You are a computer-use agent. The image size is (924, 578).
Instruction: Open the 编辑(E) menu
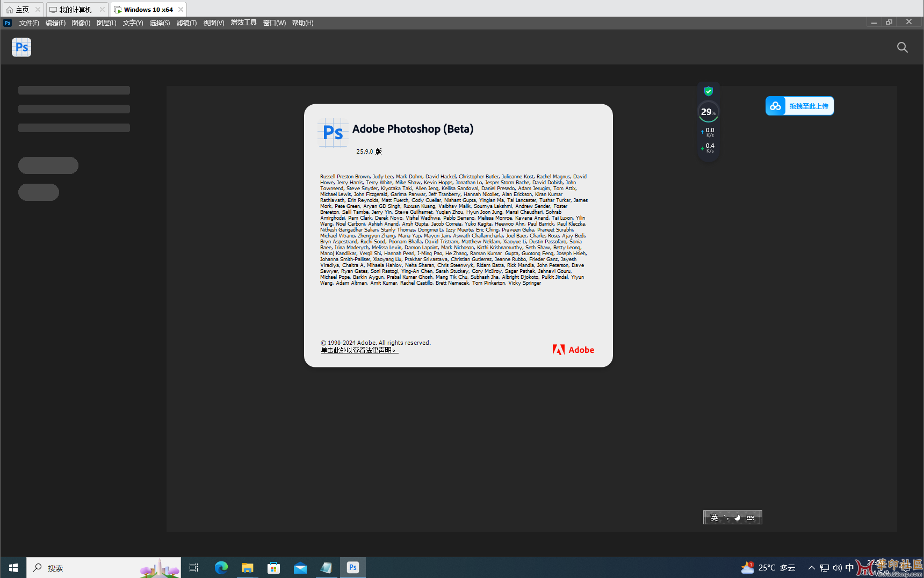click(55, 23)
